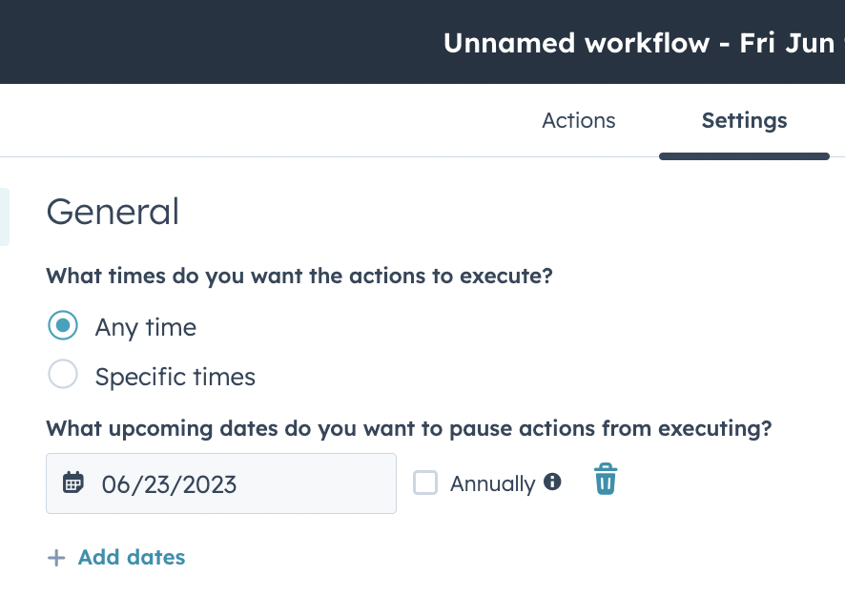View Annually tooltip via the info icon
This screenshot has height=616, width=845.
point(553,483)
